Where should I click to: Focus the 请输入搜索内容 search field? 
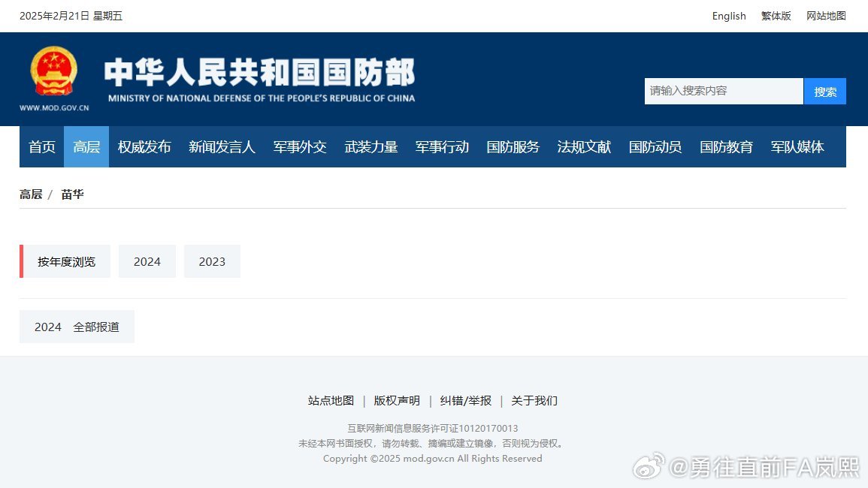click(x=723, y=91)
